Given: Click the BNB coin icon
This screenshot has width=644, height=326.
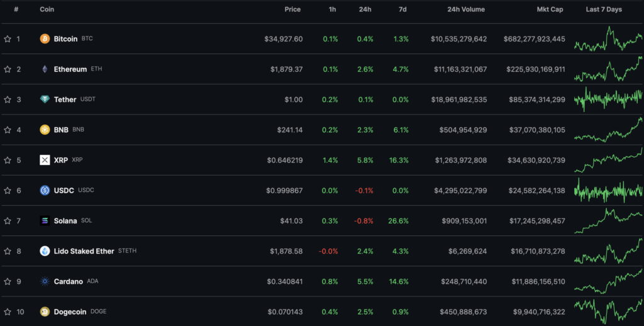Looking at the screenshot, I should tap(45, 130).
